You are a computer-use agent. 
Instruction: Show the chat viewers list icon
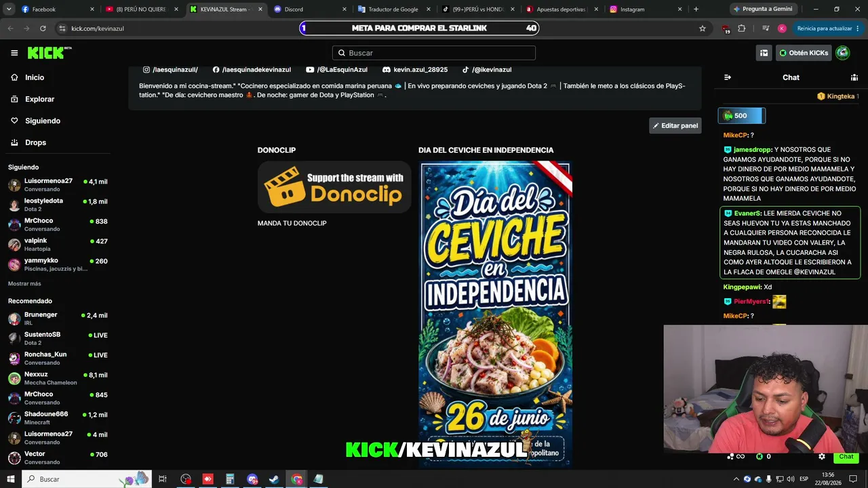[x=854, y=77]
